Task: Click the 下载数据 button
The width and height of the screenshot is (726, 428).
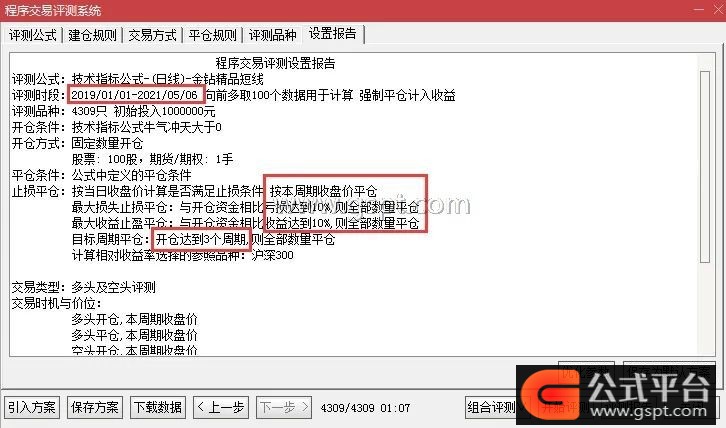Action: click(158, 408)
